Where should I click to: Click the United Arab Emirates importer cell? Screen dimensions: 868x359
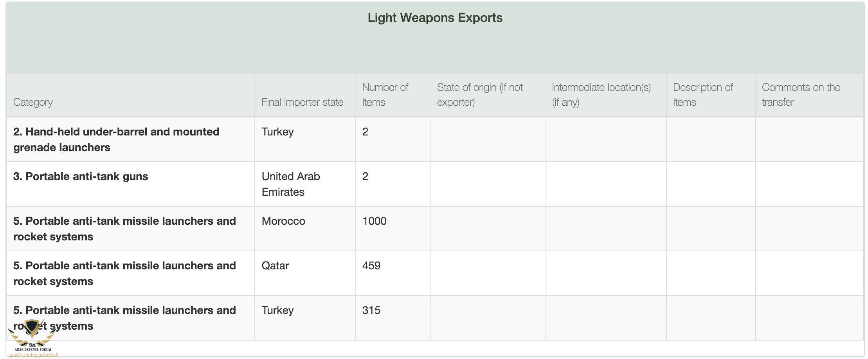pos(291,184)
